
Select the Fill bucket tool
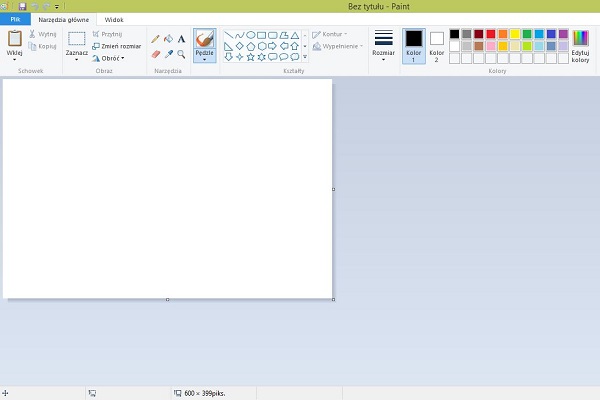tap(168, 39)
